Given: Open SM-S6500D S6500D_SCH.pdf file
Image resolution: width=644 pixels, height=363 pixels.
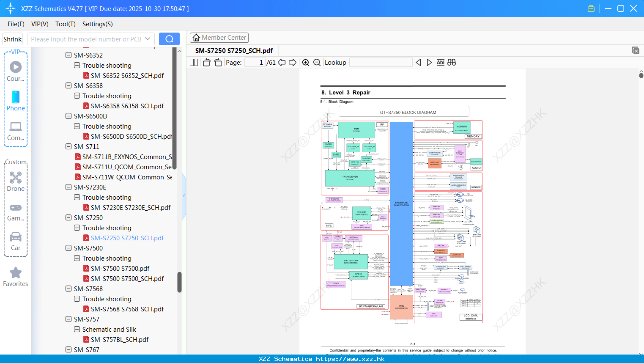Looking at the screenshot, I should tap(127, 136).
